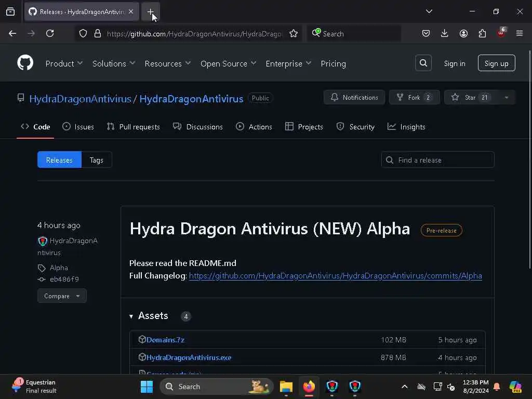Close the Releases browser tab

[131, 11]
